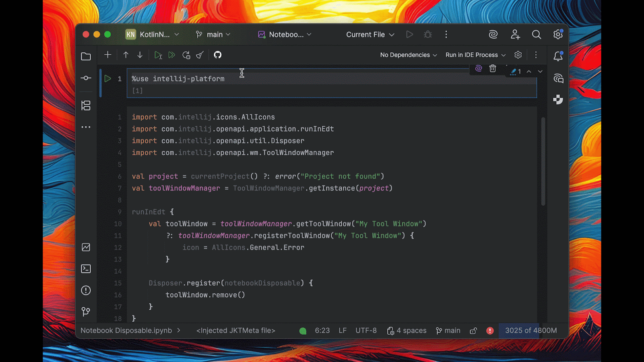Screen dimensions: 644x362
Task: Open the Terminal tool window
Action: [x=86, y=269]
